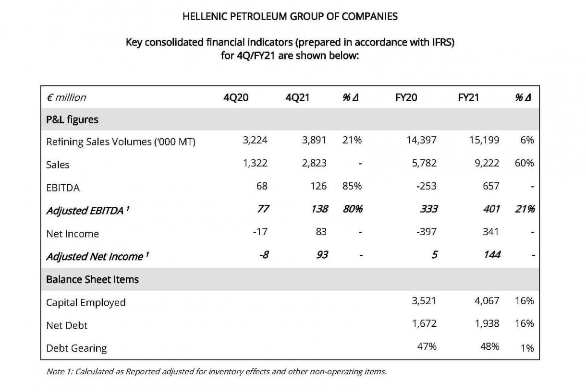The image size is (586, 392).
Task: Click the Debt Gearing FY20 value 47%
Action: [427, 346]
